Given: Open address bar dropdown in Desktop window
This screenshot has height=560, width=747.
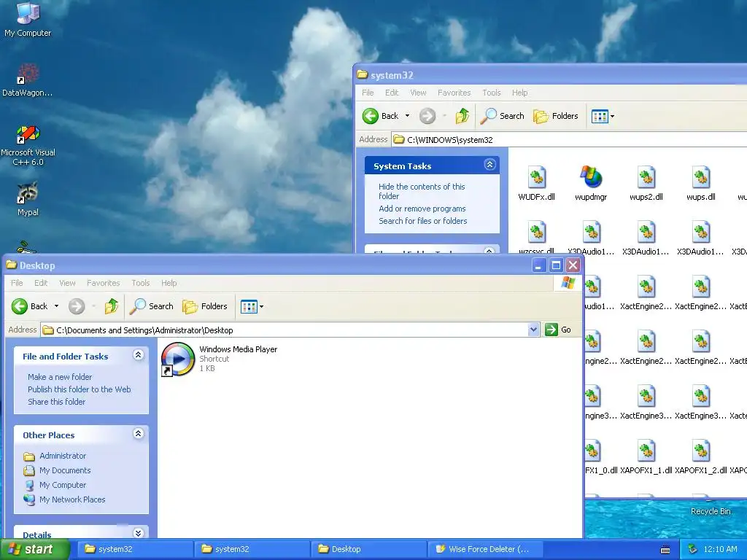Looking at the screenshot, I should coord(533,330).
